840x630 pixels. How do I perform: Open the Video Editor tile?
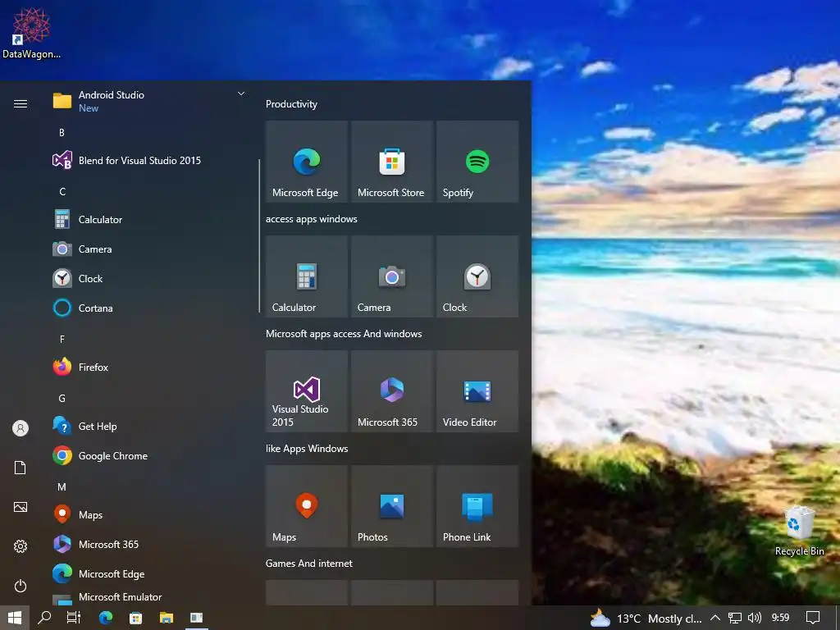(x=477, y=391)
